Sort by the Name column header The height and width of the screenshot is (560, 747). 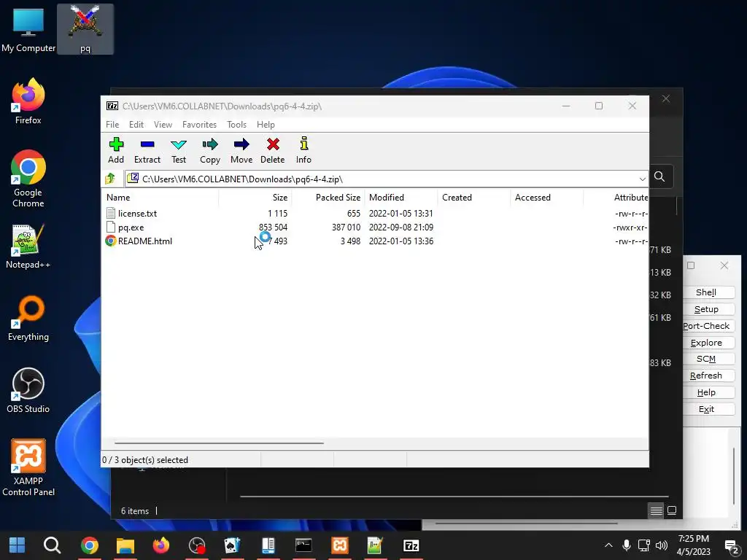pos(160,197)
